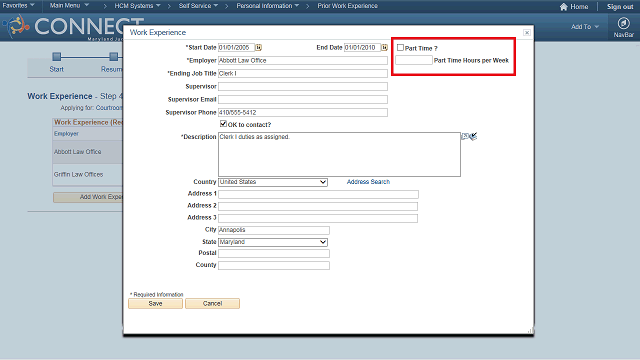
Task: Save the work experience entry
Action: click(156, 304)
